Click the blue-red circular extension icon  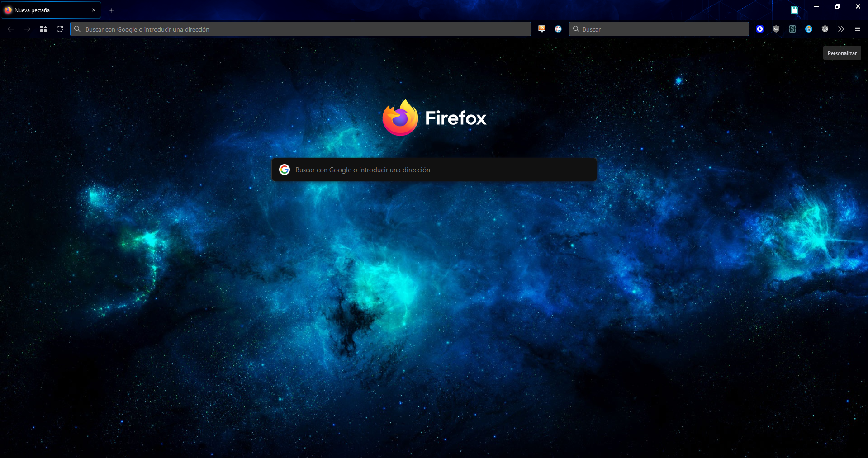(x=558, y=29)
